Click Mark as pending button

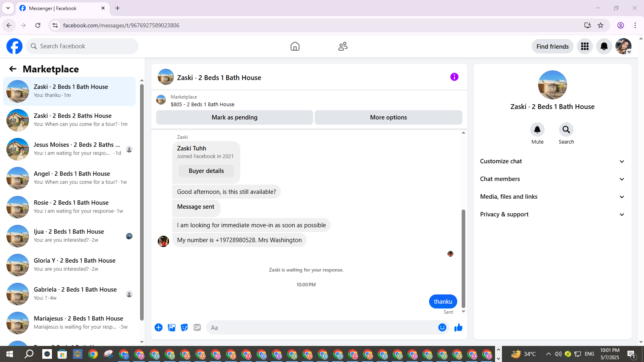click(x=235, y=117)
